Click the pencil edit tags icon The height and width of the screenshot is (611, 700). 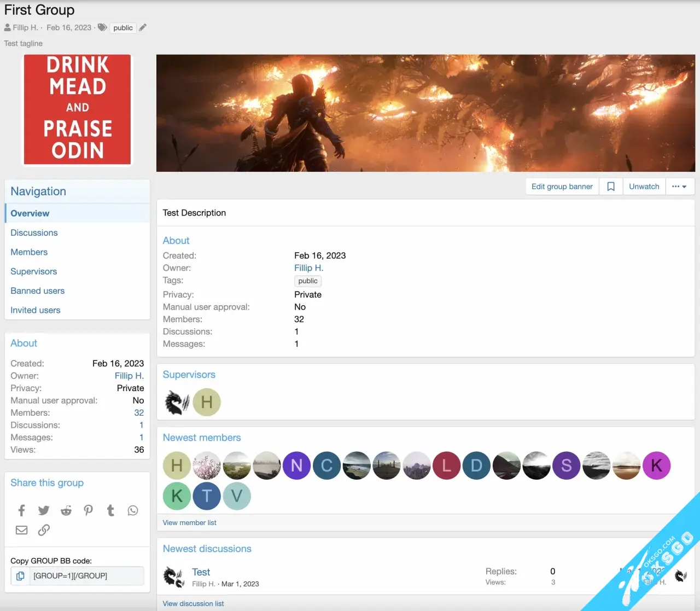[x=143, y=28]
